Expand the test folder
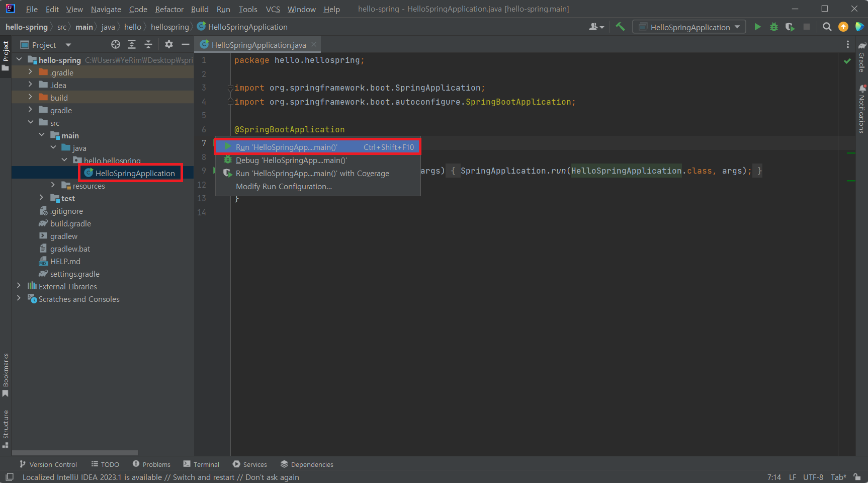This screenshot has height=483, width=868. click(42, 198)
